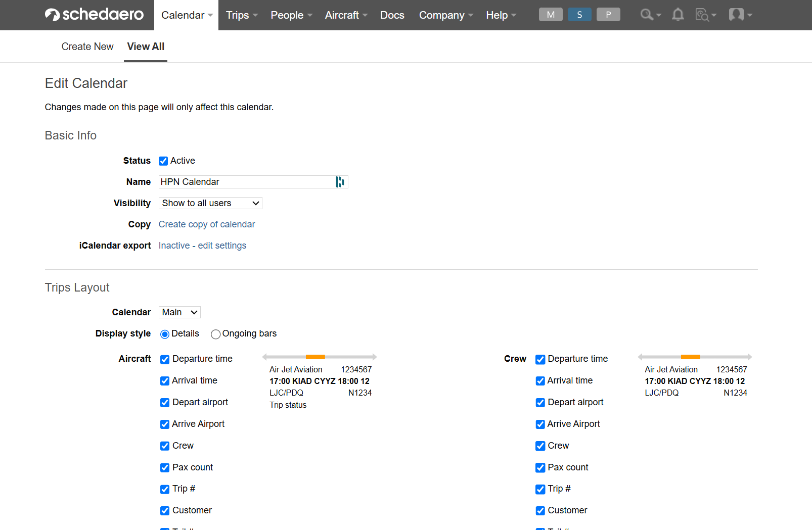
Task: Uncheck the Active status checkbox
Action: click(163, 161)
